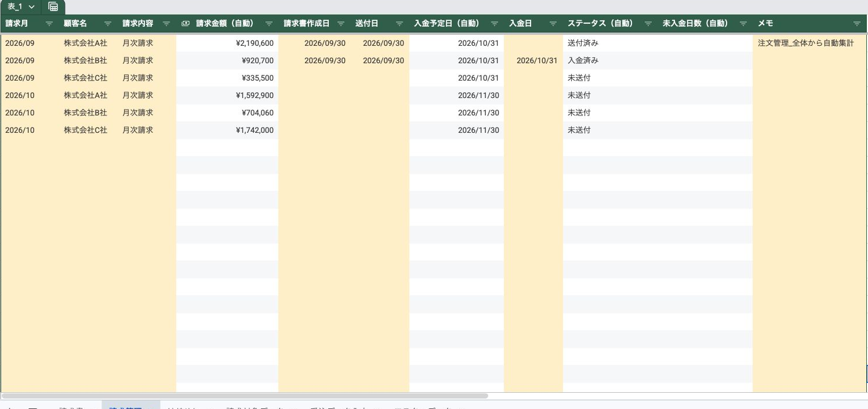Click the table calculation icon beside 表_1
This screenshot has width=868, height=409.
[x=53, y=6]
